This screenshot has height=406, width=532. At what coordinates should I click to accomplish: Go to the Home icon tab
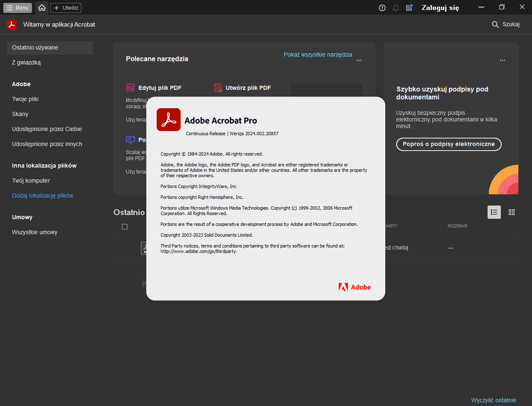42,8
